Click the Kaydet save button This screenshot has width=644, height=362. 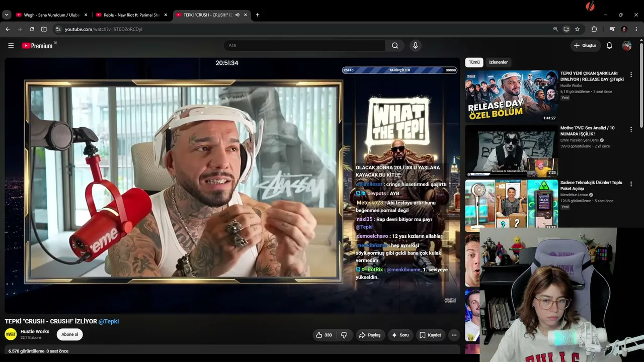coord(430,335)
